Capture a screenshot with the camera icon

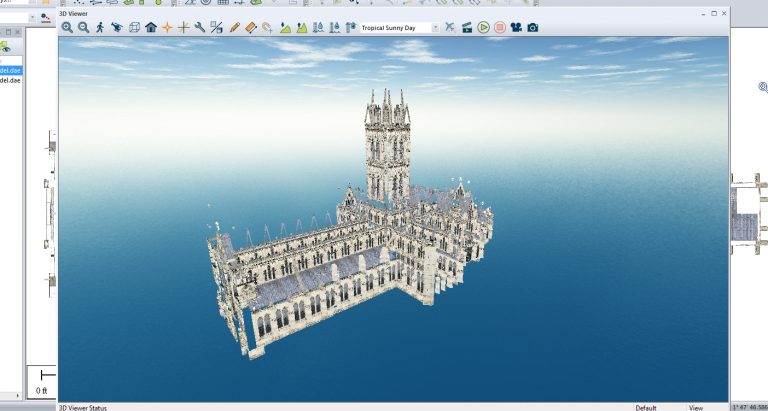pos(532,27)
